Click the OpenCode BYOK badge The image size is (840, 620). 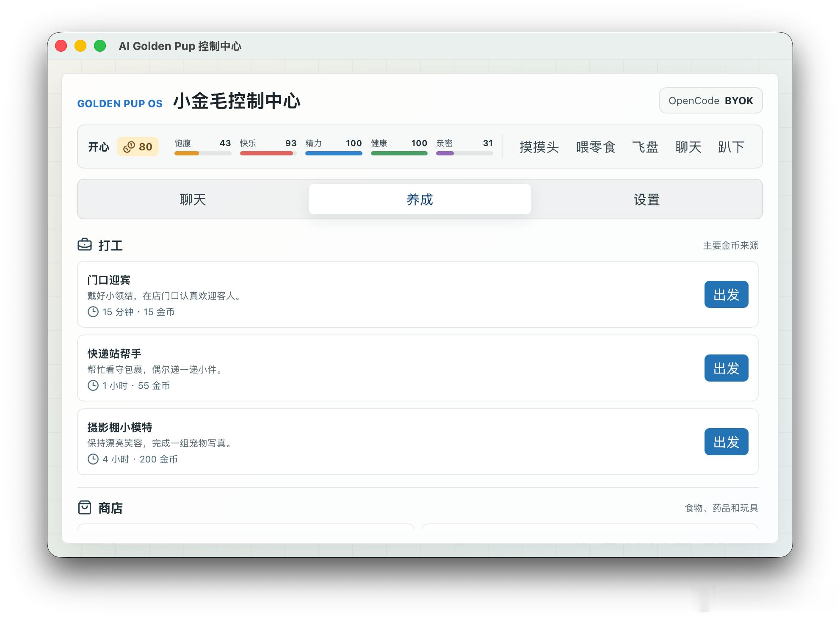point(711,101)
